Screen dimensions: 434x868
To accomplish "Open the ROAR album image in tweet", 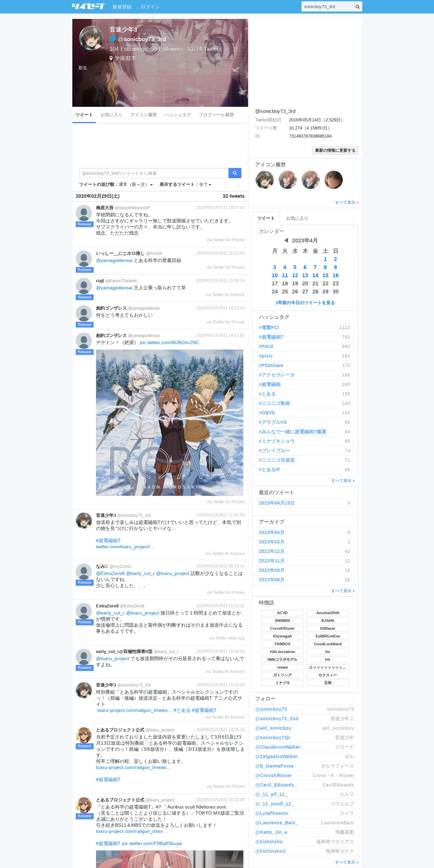I will [170, 423].
